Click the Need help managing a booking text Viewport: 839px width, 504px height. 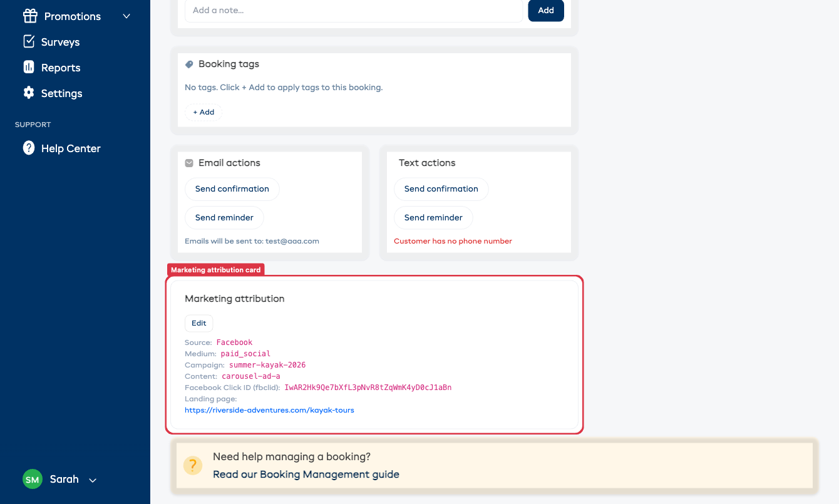pyautogui.click(x=292, y=456)
